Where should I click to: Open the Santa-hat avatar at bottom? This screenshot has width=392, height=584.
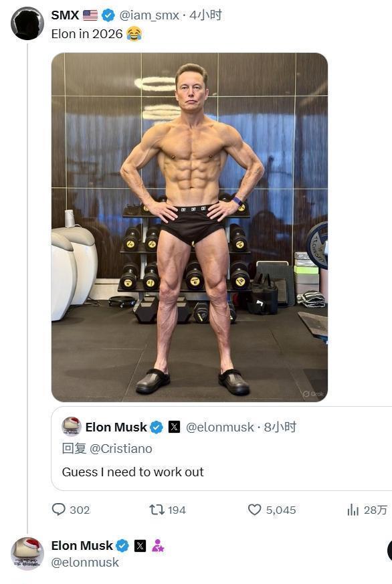click(x=27, y=554)
